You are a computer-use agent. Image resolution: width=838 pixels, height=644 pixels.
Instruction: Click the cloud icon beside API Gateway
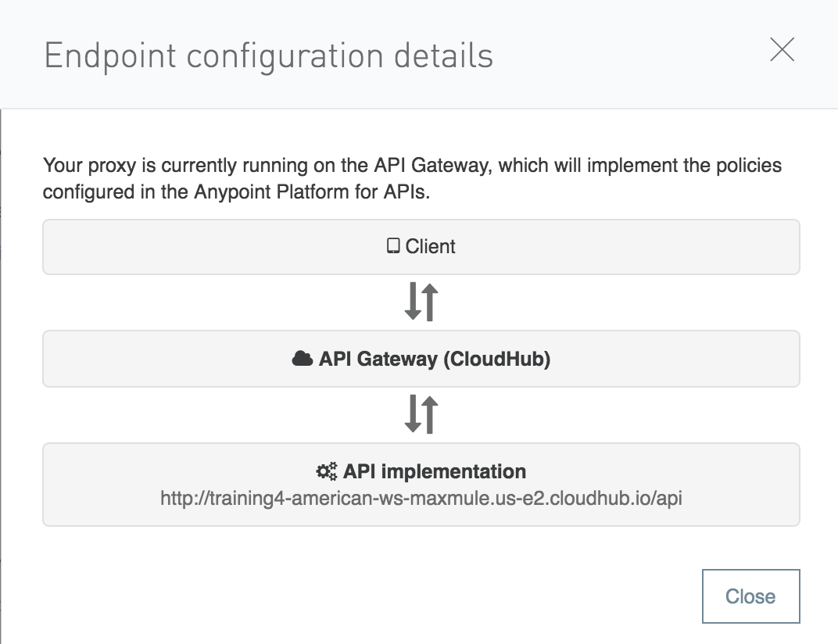pyautogui.click(x=303, y=358)
